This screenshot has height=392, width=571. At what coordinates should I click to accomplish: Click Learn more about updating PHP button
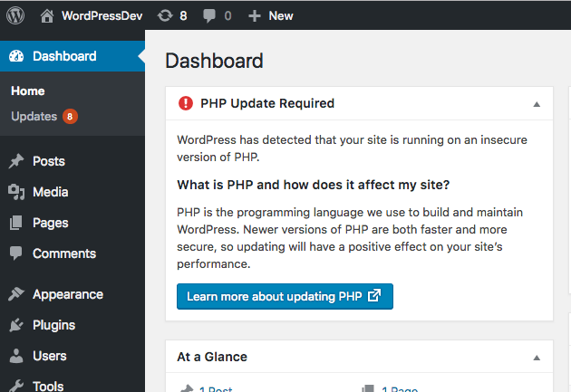click(285, 296)
